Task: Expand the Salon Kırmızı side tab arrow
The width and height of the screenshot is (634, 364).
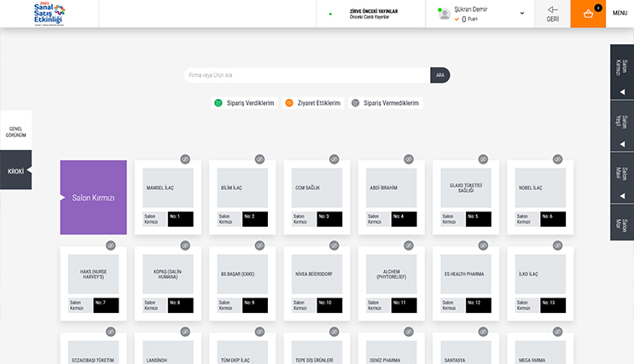Action: coord(622,92)
